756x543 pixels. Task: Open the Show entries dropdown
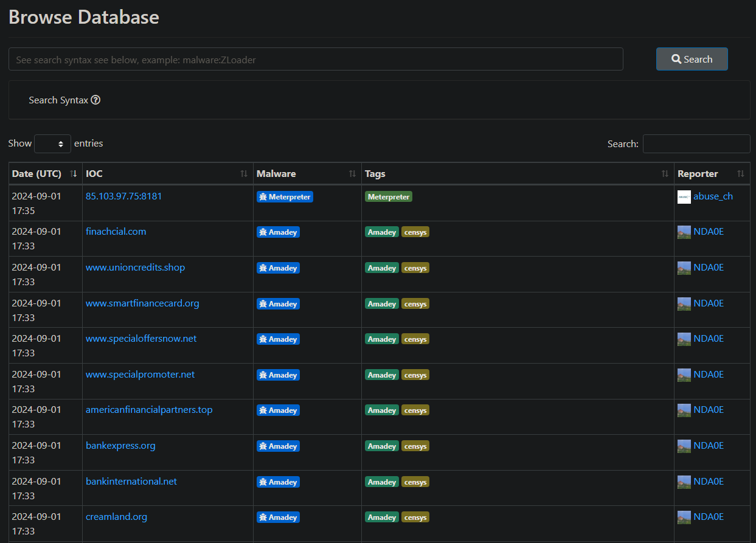coord(52,144)
